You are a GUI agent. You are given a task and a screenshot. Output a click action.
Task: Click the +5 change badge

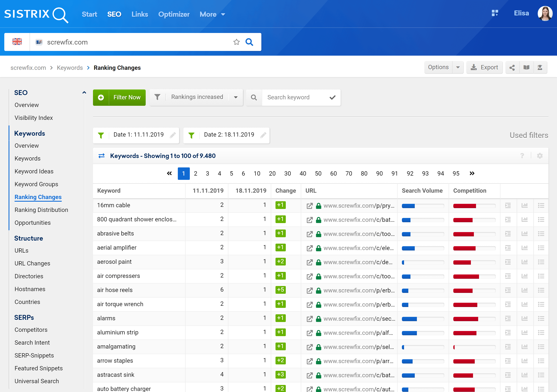pyautogui.click(x=280, y=290)
